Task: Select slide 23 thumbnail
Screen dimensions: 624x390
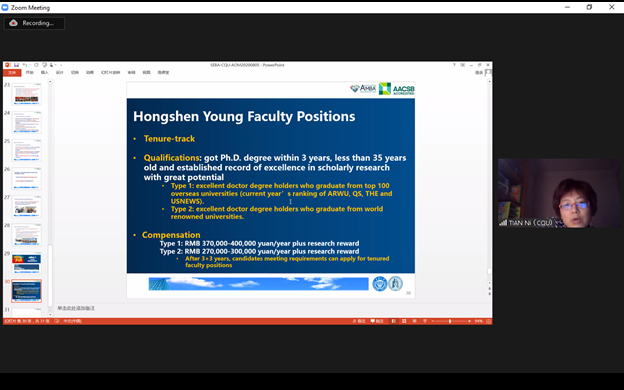Action: point(26,94)
